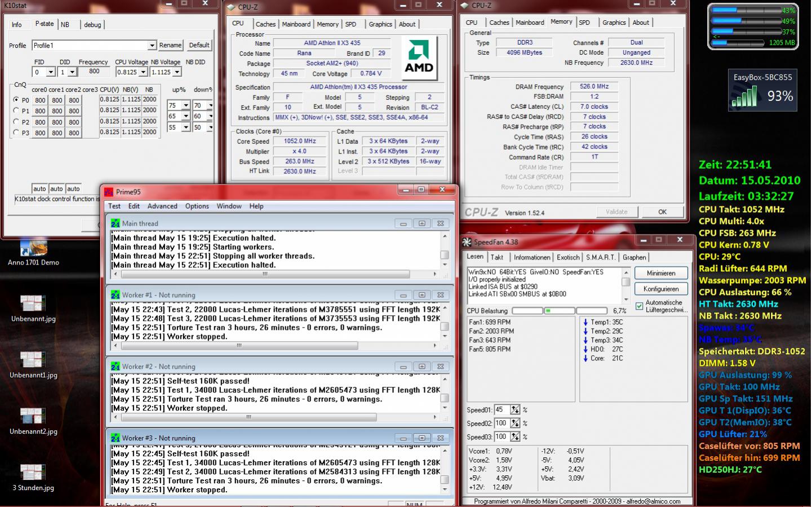812x507 pixels.
Task: Click the Worker #1 window icon
Action: 116,295
